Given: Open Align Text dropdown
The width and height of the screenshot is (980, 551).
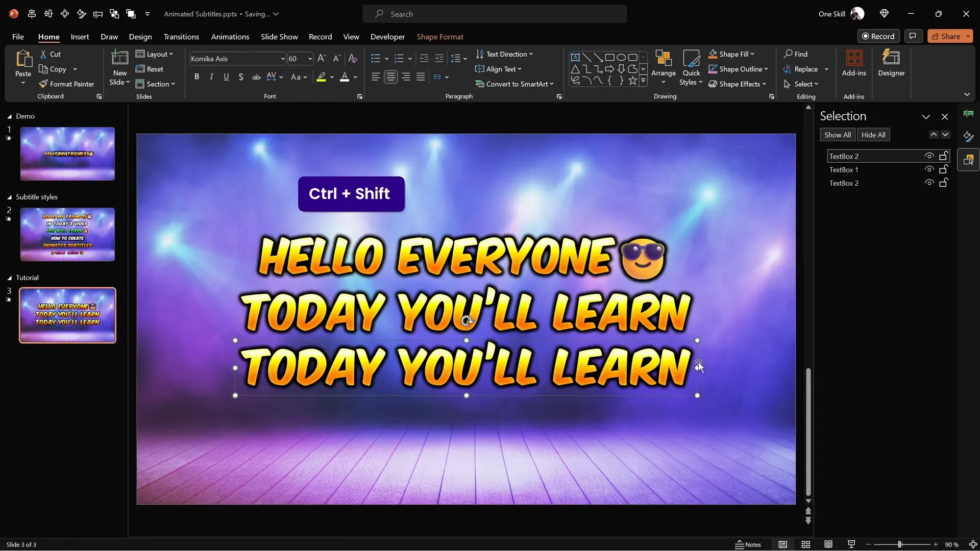Looking at the screenshot, I should coord(499,69).
